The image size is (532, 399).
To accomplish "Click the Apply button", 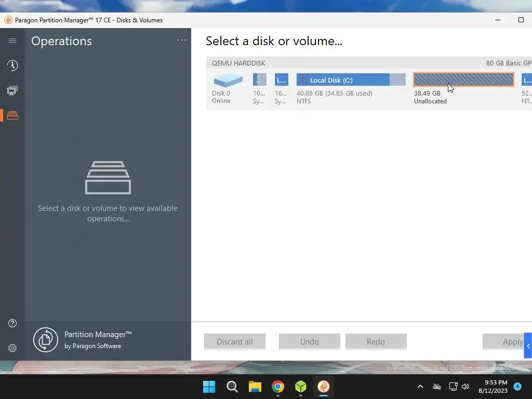I will pyautogui.click(x=503, y=341).
